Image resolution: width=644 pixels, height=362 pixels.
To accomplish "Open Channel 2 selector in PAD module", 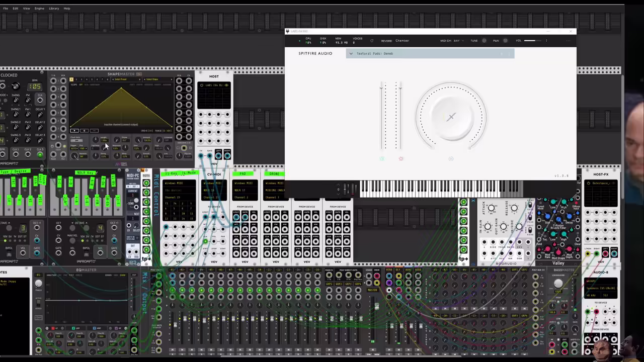I will point(245,198).
